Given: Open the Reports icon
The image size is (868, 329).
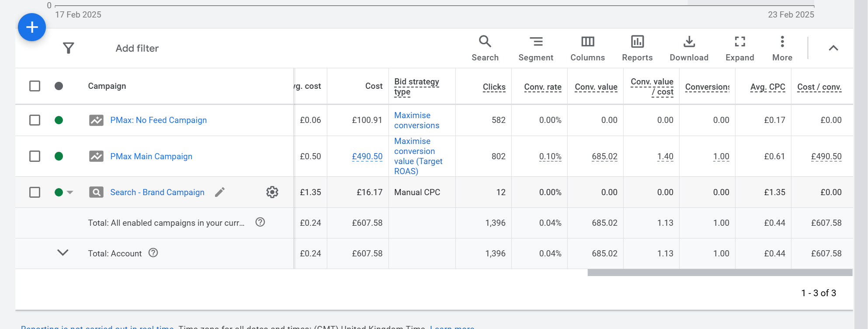Looking at the screenshot, I should coord(637,48).
